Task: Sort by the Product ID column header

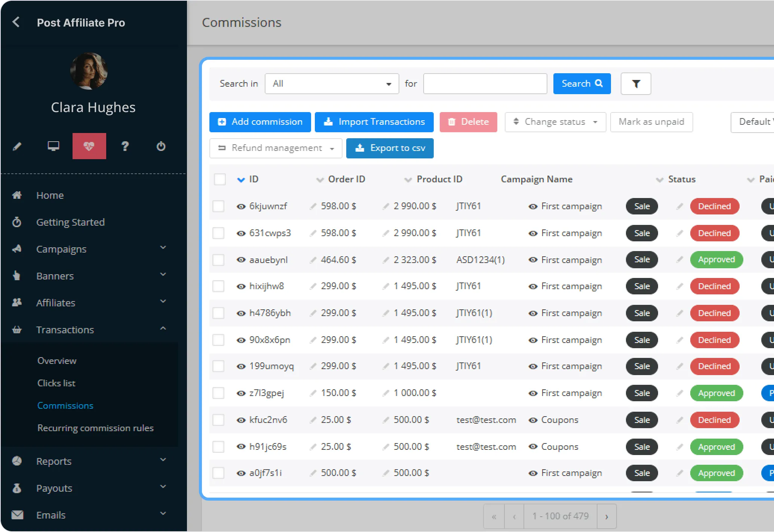Action: (439, 179)
